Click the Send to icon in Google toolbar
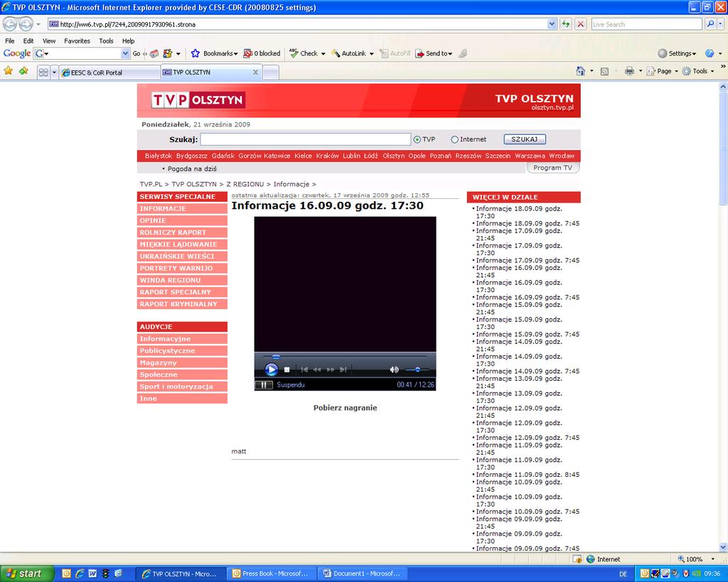 tap(419, 53)
